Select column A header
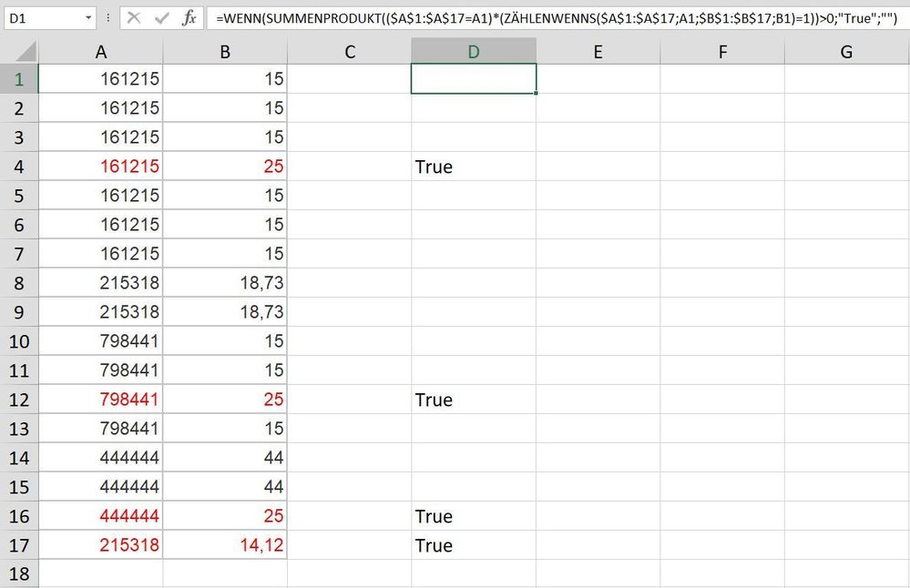Image resolution: width=910 pixels, height=588 pixels. coord(101,52)
